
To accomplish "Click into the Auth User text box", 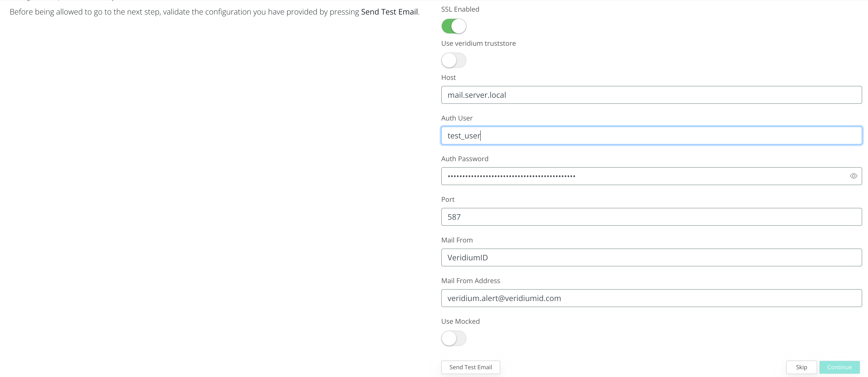I will pyautogui.click(x=651, y=136).
